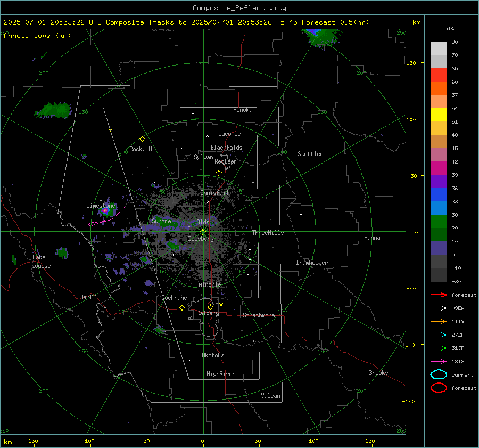Click the RockyMH label
Image resolution: width=479 pixels, height=448 pixels.
(141, 149)
